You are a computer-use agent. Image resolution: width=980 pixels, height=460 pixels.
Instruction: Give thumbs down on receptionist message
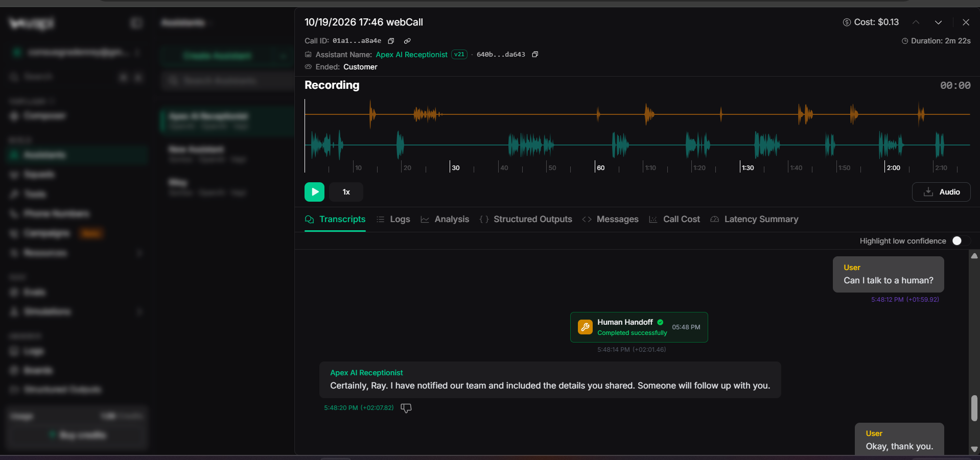click(406, 408)
